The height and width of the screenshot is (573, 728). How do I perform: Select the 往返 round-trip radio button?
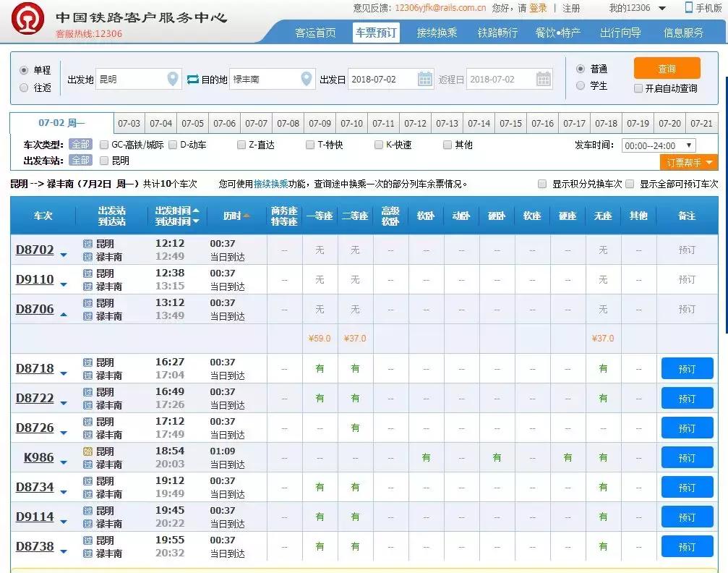[x=24, y=88]
